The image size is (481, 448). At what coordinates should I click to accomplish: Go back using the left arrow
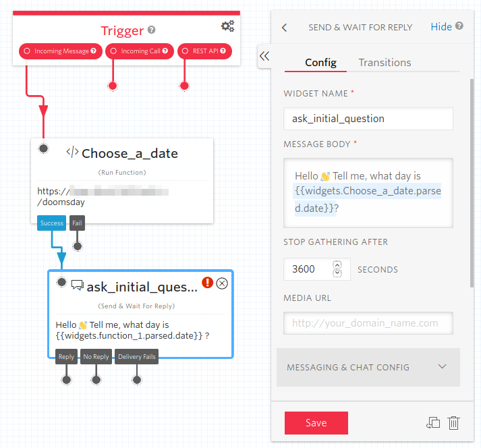(x=285, y=28)
